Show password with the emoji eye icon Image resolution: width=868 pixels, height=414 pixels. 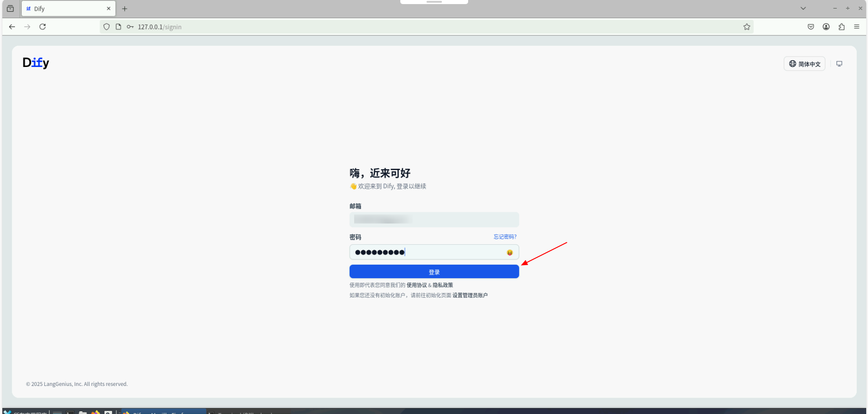click(x=510, y=252)
